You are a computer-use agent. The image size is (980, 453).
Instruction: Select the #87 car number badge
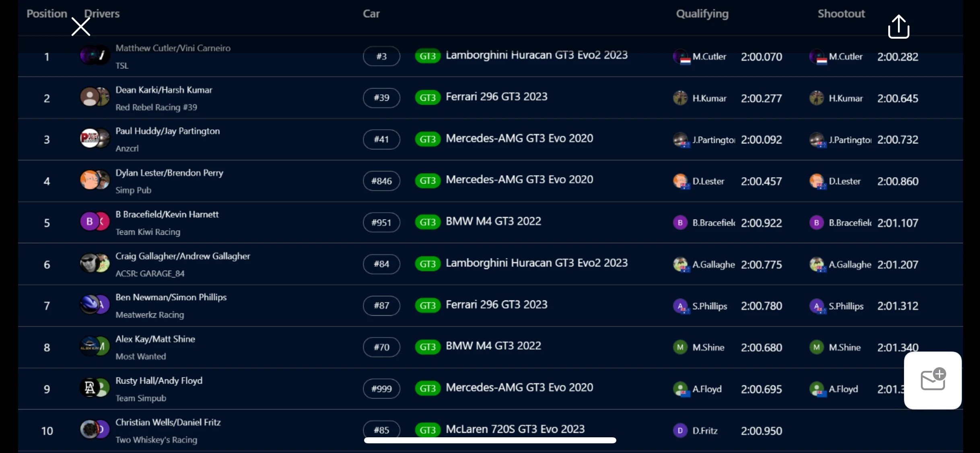click(381, 305)
